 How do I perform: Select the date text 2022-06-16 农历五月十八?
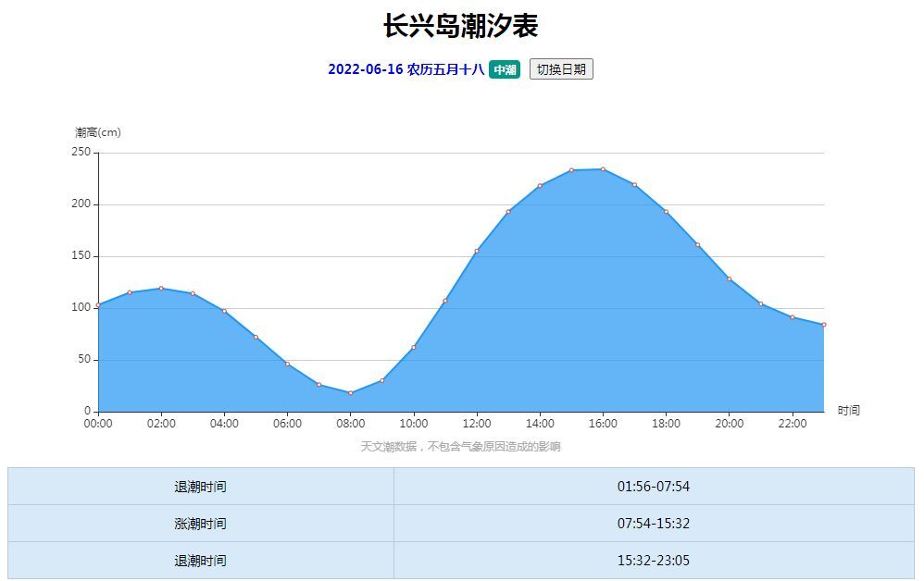point(406,69)
